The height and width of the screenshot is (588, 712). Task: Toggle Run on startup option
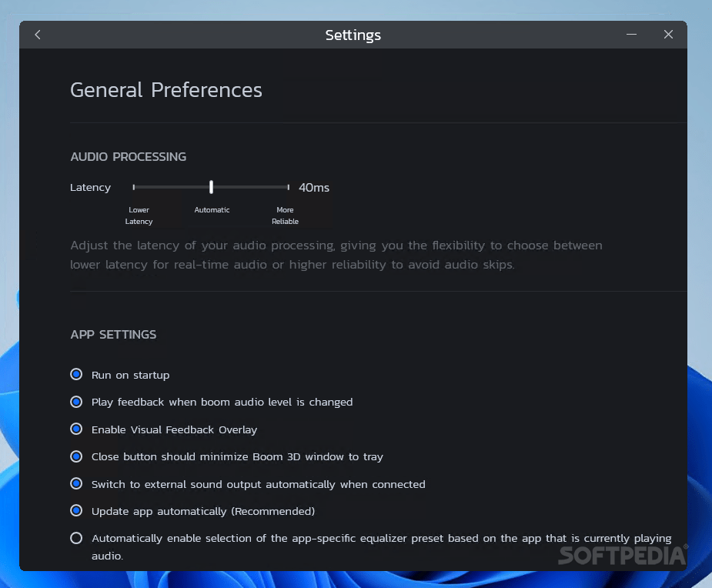point(76,375)
